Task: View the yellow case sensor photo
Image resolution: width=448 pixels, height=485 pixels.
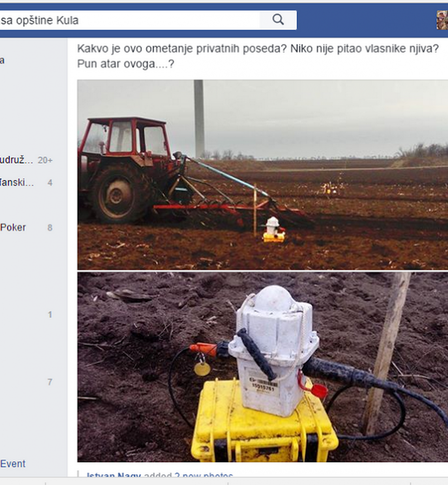Action: click(263, 367)
